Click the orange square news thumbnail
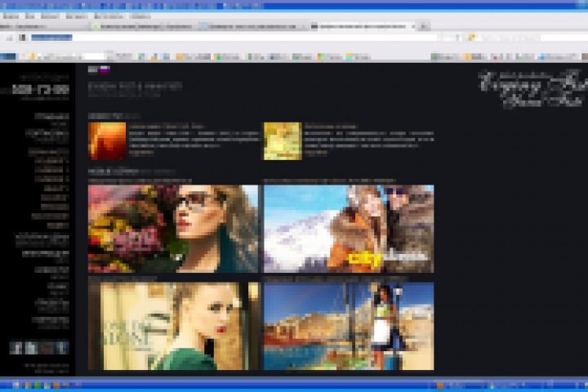Image resolution: width=588 pixels, height=392 pixels. (x=107, y=141)
